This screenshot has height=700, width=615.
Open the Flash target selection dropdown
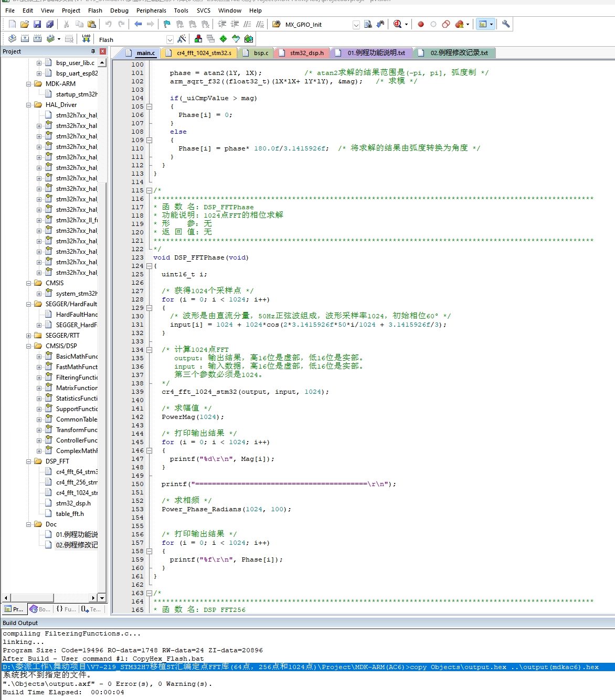click(170, 39)
